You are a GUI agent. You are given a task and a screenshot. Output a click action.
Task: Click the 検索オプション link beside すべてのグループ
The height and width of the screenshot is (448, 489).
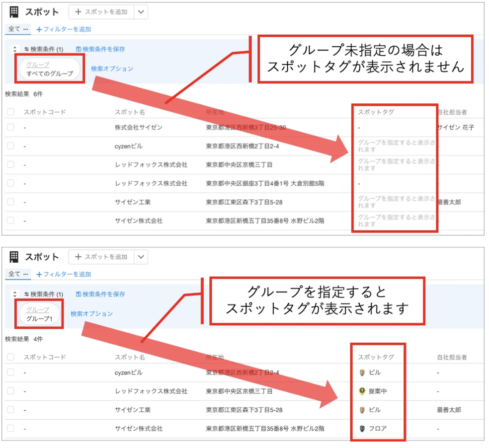(112, 69)
